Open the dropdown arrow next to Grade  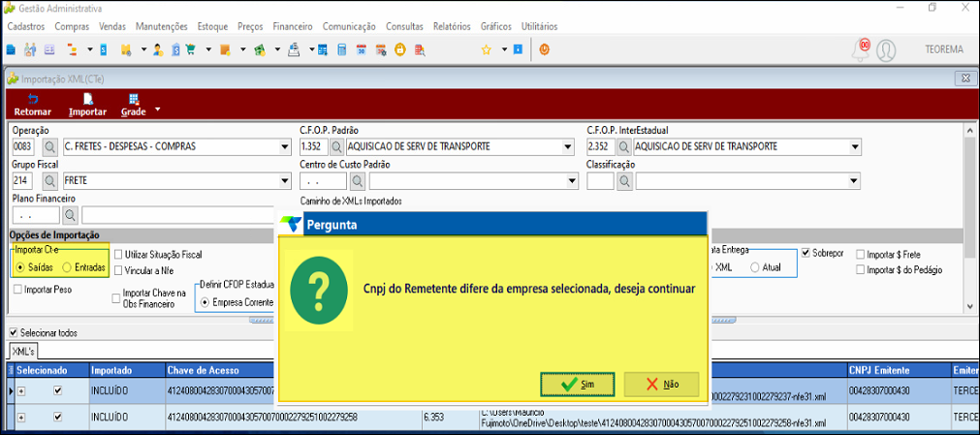[x=157, y=109]
